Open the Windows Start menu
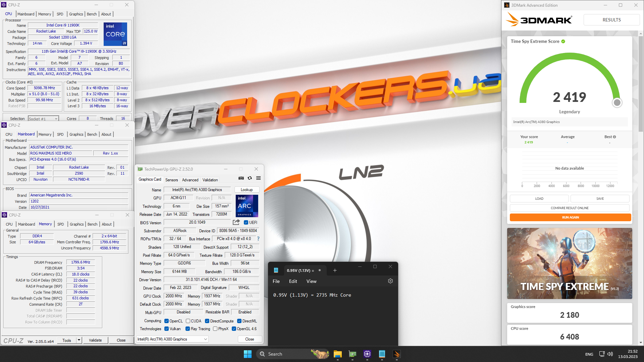The height and width of the screenshot is (362, 644). (248, 354)
